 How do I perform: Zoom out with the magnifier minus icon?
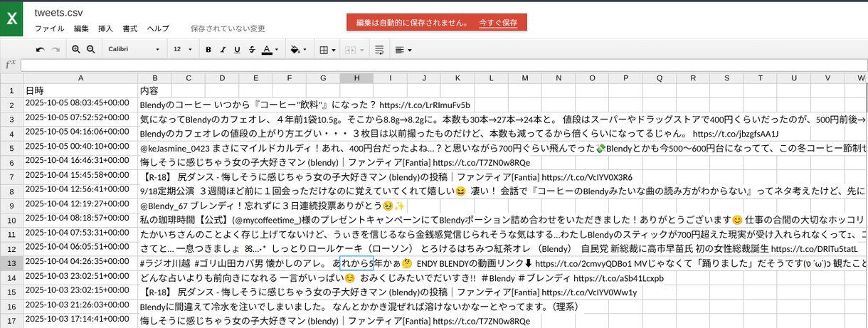[x=90, y=50]
